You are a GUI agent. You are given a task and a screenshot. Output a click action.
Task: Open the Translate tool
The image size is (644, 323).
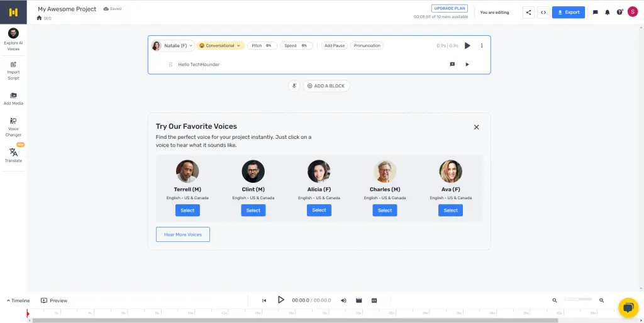pyautogui.click(x=13, y=155)
